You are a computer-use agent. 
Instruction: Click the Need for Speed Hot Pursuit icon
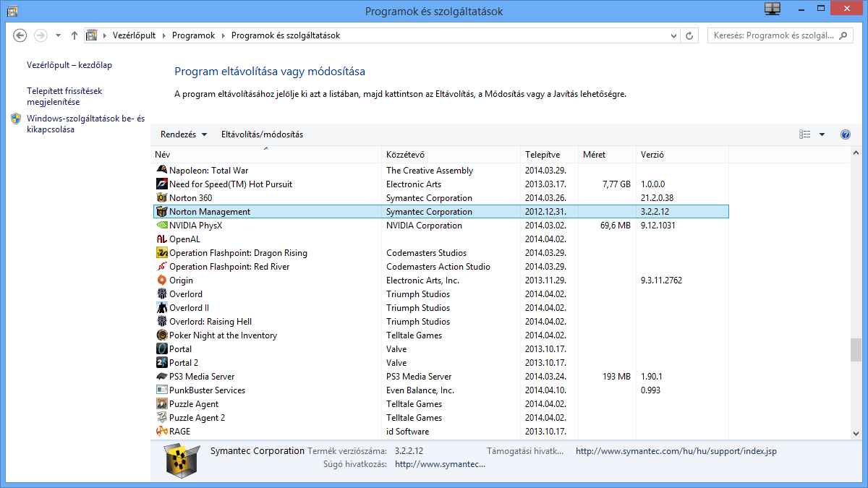tap(162, 184)
